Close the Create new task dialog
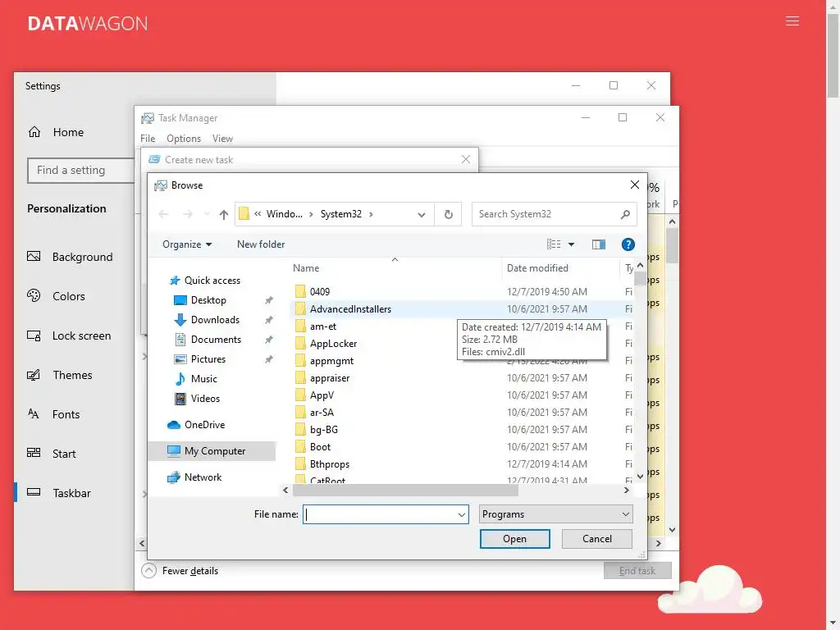Image resolution: width=840 pixels, height=630 pixels. [x=466, y=159]
